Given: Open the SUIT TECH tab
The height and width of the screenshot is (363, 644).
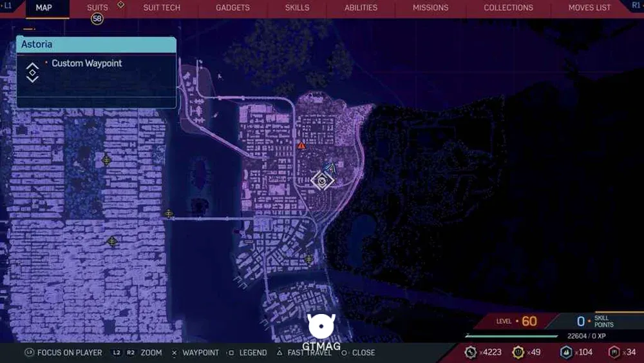Looking at the screenshot, I should click(x=162, y=8).
